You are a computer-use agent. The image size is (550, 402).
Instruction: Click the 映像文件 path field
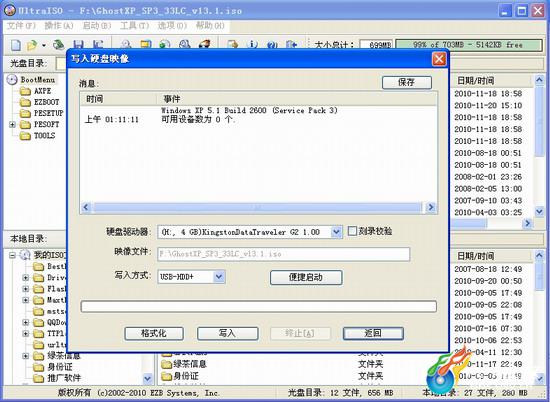(x=283, y=254)
